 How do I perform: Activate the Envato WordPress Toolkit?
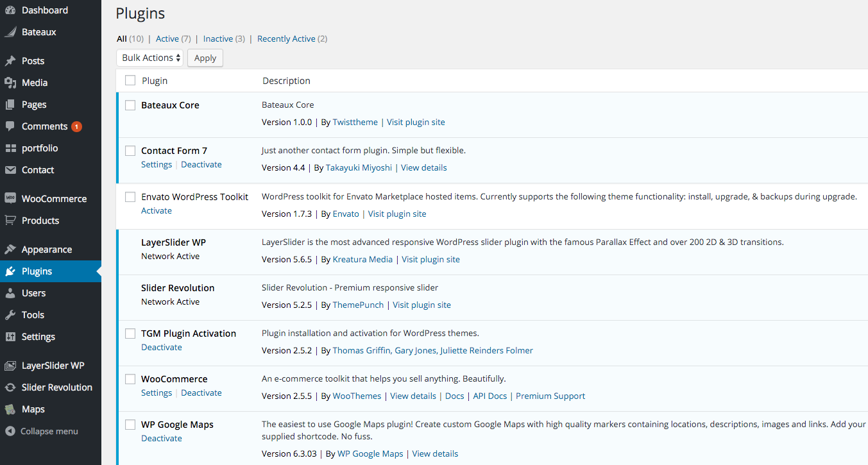[x=157, y=210]
